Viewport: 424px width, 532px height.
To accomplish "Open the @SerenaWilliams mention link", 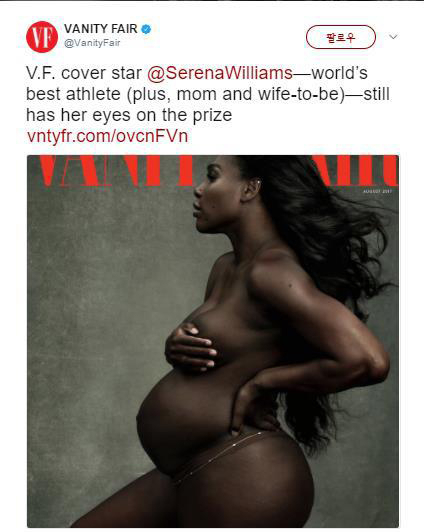I will (x=220, y=73).
